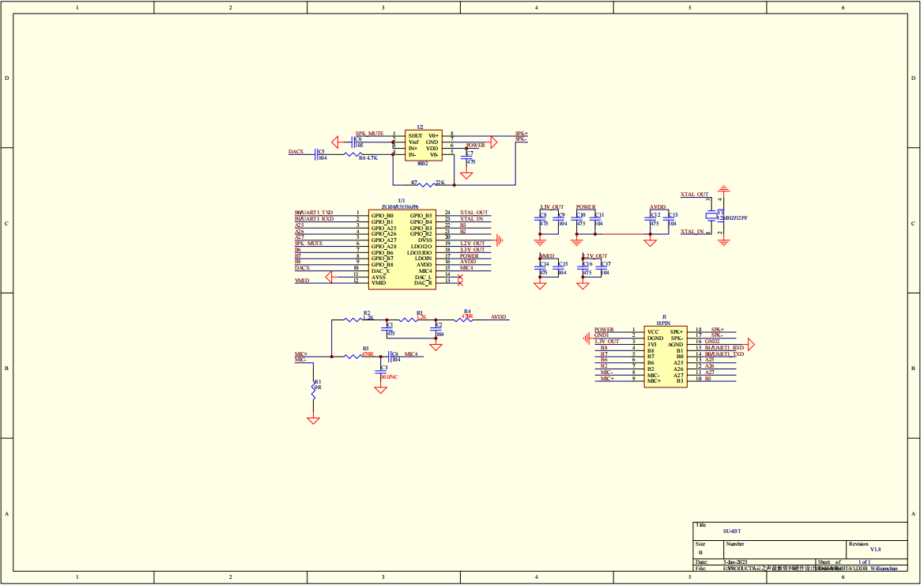Click the 12MHZ/12PF crystal value text
The width and height of the screenshot is (924, 586).
pos(732,218)
